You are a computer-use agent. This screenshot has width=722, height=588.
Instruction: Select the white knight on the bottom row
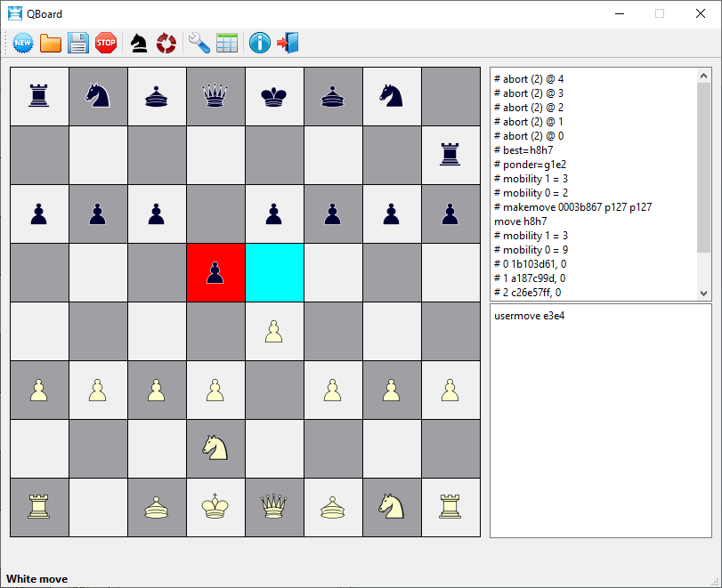(392, 507)
